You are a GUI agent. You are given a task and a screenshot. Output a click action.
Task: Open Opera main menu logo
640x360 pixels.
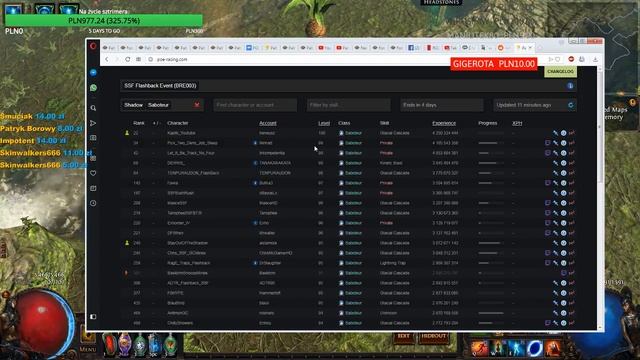[93, 46]
